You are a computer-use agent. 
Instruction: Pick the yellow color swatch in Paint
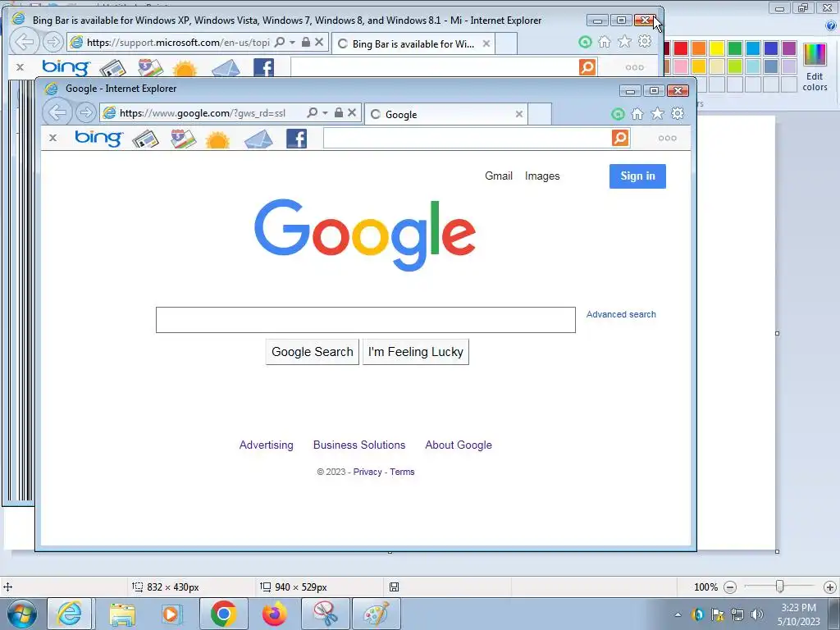tap(717, 48)
